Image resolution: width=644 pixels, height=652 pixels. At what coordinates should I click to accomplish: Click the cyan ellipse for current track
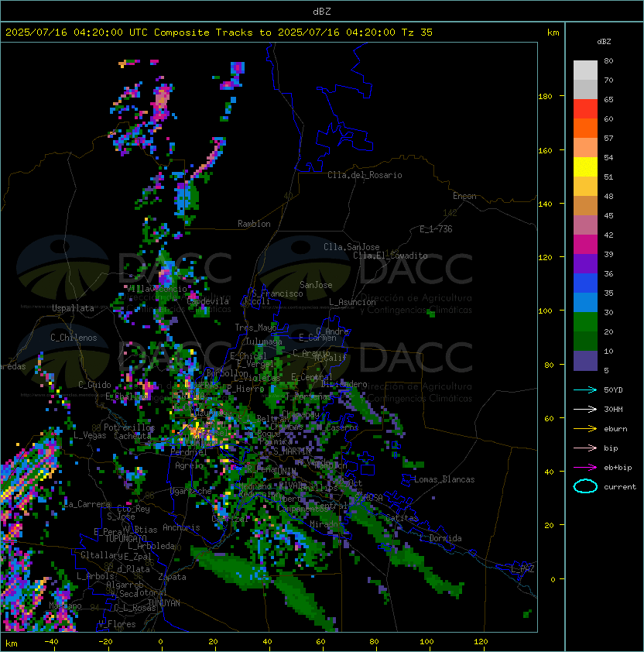(x=585, y=486)
